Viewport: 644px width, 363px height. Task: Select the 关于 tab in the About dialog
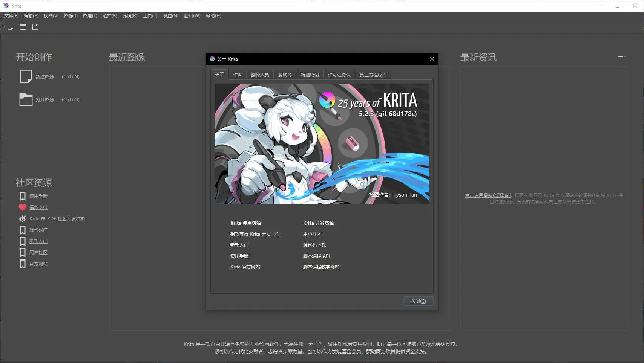point(219,75)
